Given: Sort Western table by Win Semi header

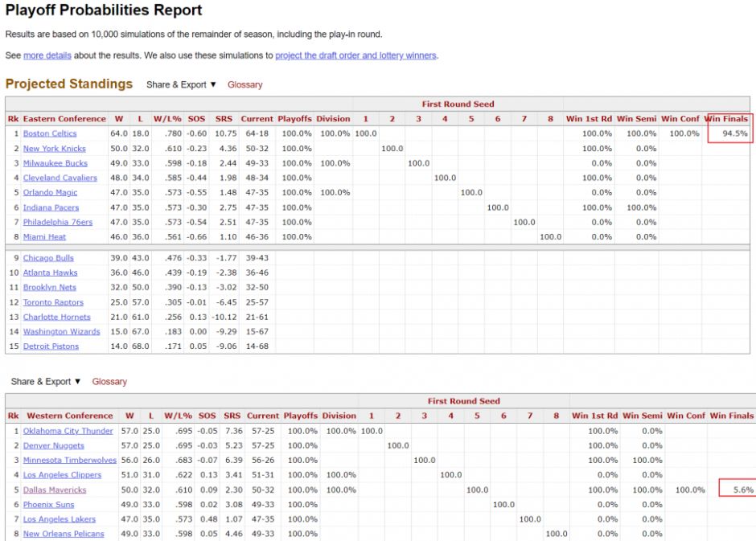Looking at the screenshot, I should 643,416.
